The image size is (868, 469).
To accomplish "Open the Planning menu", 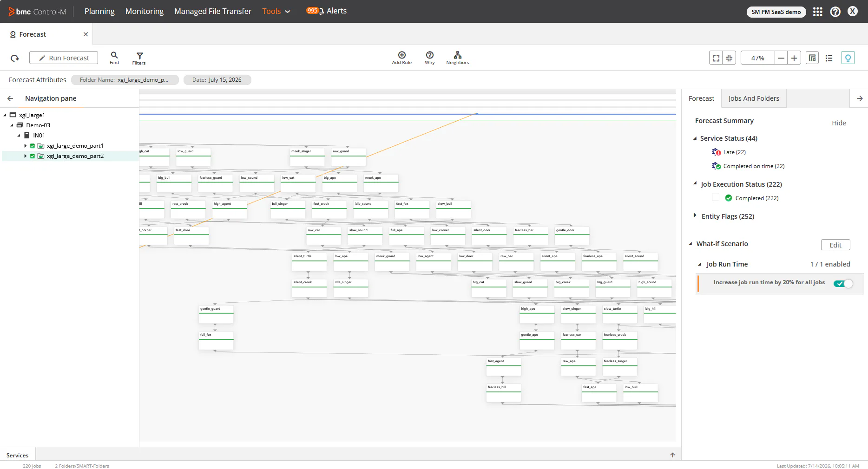I will tap(99, 11).
